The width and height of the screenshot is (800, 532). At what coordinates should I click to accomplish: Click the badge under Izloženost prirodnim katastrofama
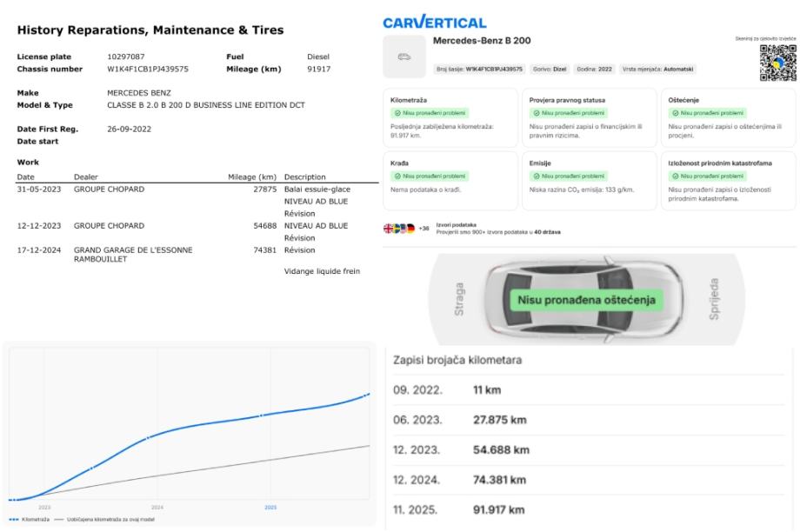point(708,176)
